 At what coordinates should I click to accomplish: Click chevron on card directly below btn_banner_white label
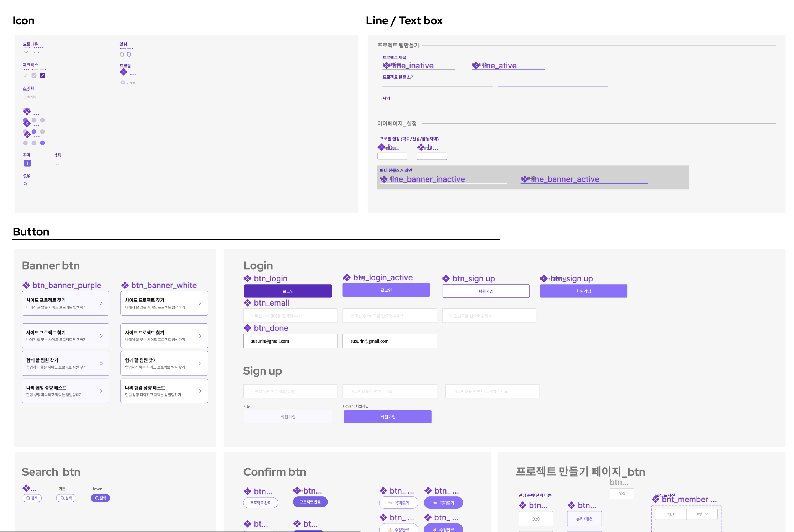pos(200,303)
